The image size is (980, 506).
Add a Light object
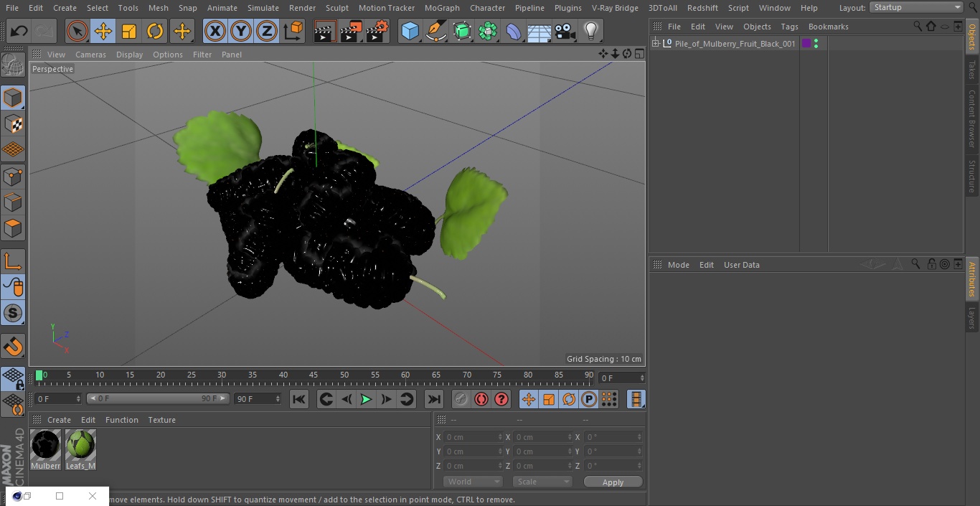pos(591,31)
